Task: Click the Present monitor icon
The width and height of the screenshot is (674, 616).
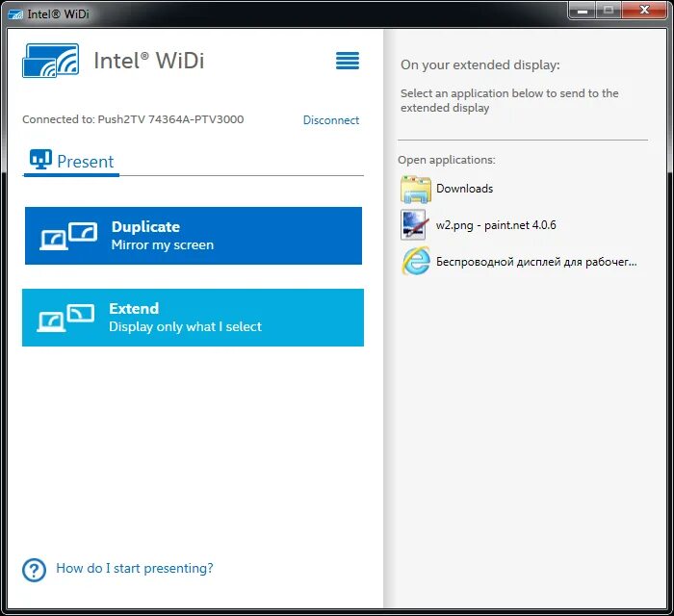Action: pos(40,160)
